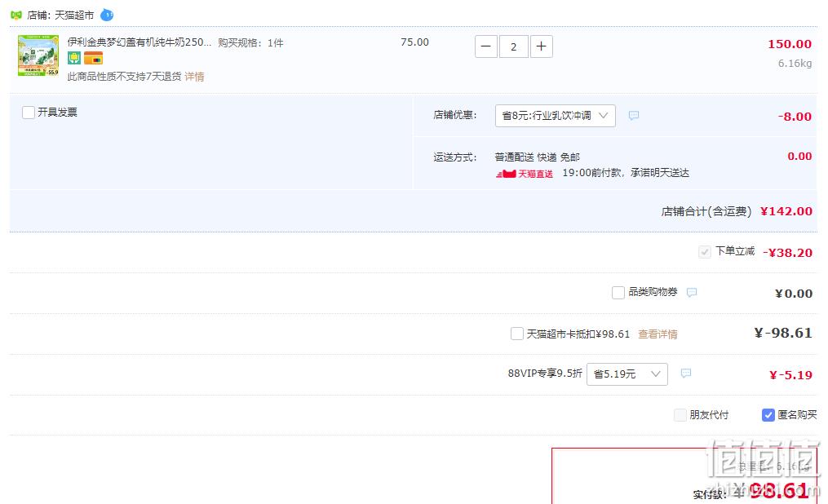Image resolution: width=828 pixels, height=504 pixels.
Task: Expand the 省8元:行业乳饮冲调 store discount dropdown
Action: (555, 116)
